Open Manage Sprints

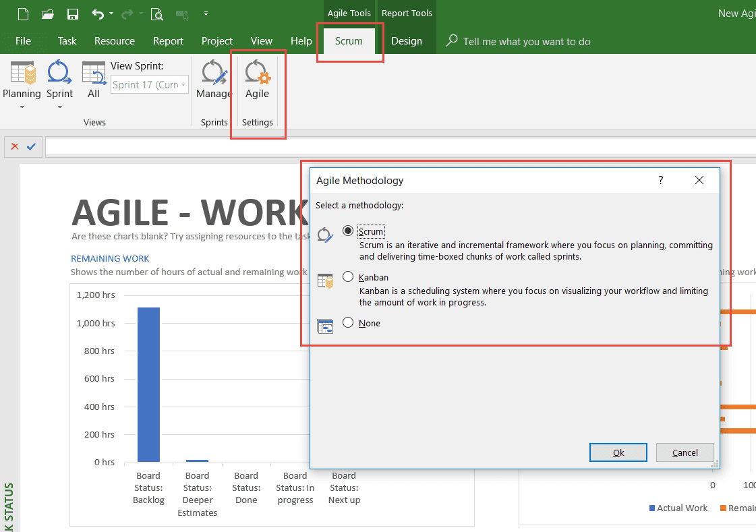214,79
